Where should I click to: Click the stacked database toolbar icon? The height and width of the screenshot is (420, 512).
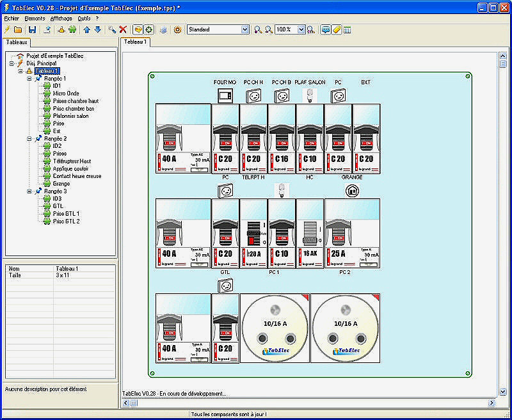pos(164,29)
